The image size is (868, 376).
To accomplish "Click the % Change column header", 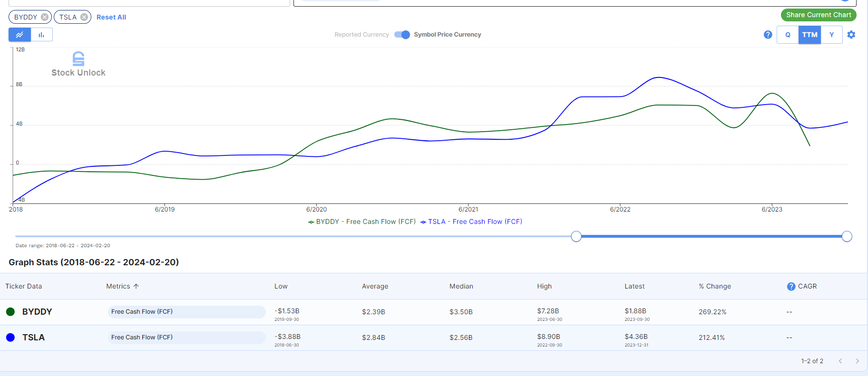I will pyautogui.click(x=715, y=286).
